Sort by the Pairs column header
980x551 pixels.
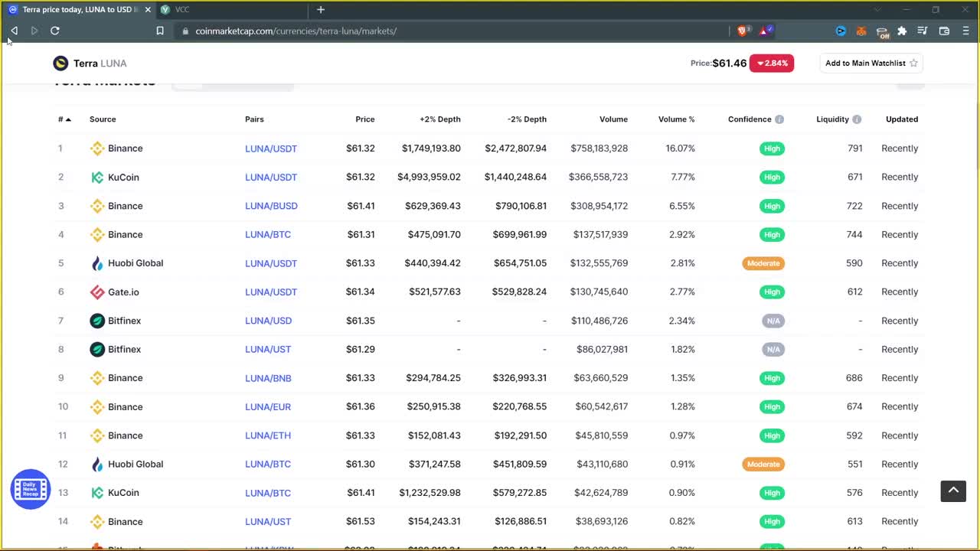pos(254,119)
